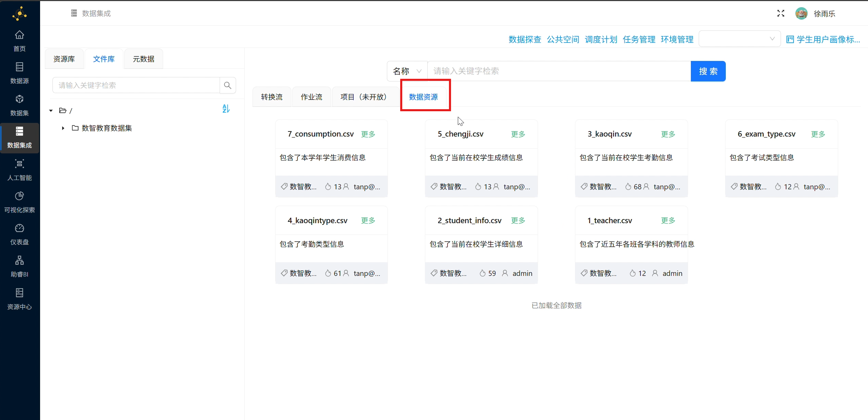Click the 数智教育数据集 folder icon
868x420 pixels.
(x=75, y=128)
